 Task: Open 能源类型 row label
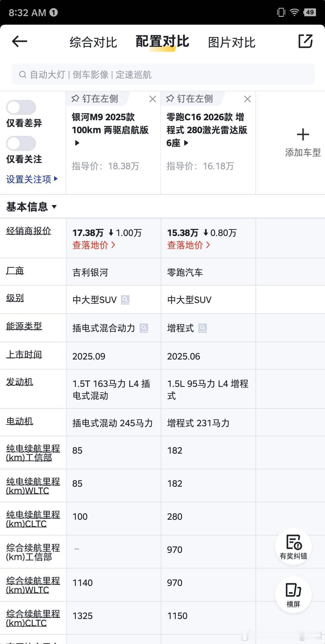point(24,326)
